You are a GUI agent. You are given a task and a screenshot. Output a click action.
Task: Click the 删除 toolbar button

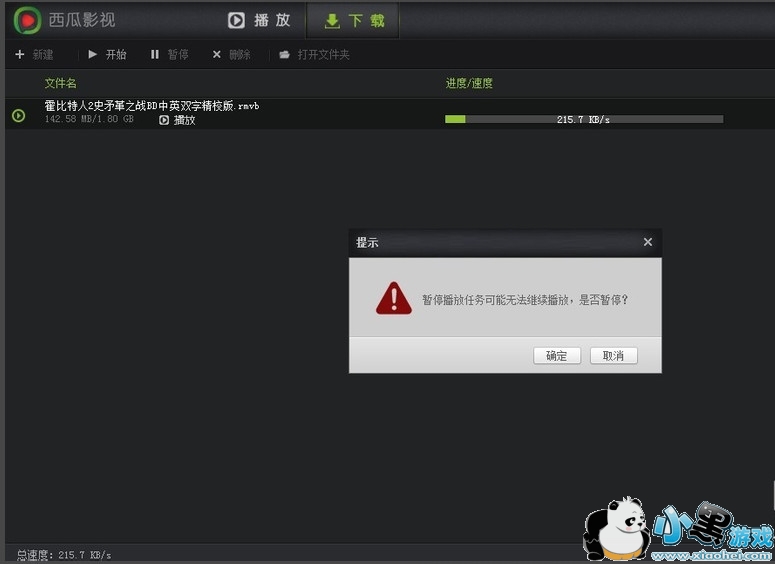click(x=231, y=54)
